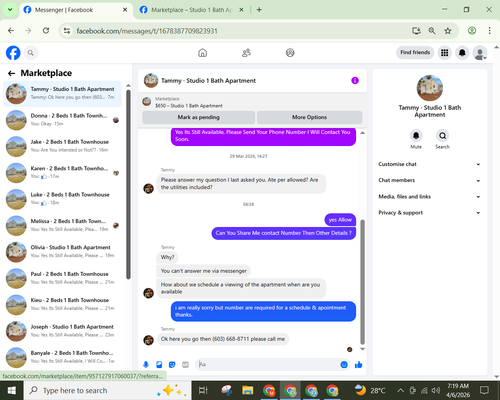Image resolution: width=500 pixels, height=400 pixels.
Task: Open the Windows notification center icon
Action: tap(484, 390)
